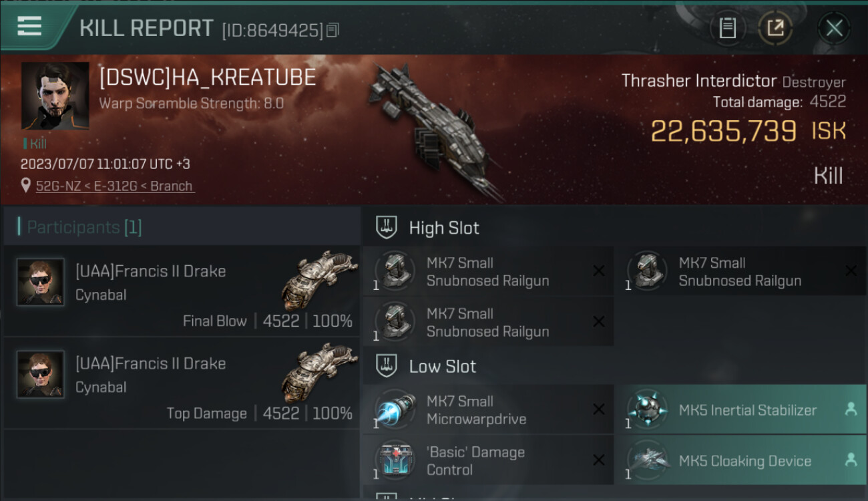Tap the share/export icon in header
Screen dimensions: 868x501
point(775,28)
